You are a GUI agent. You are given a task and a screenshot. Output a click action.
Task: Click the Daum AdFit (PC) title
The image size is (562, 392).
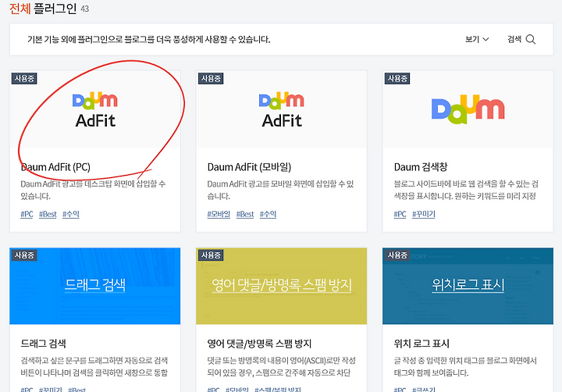point(55,167)
